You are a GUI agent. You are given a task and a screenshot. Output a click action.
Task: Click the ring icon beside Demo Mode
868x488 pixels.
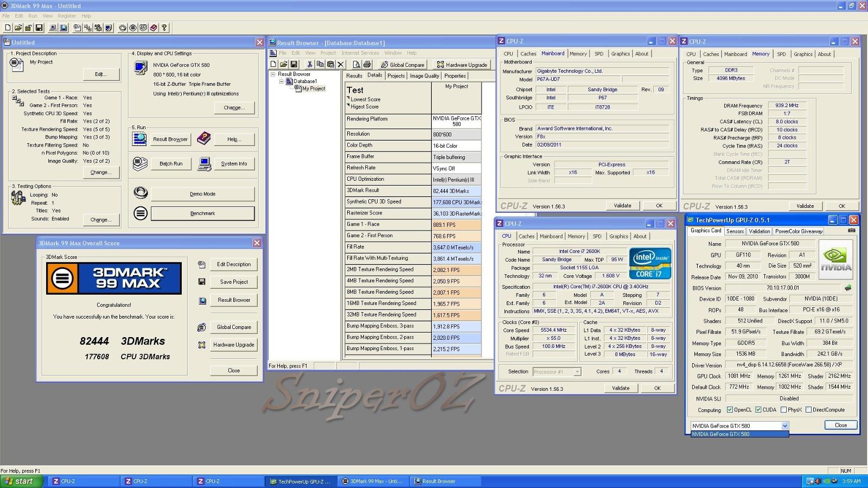click(141, 193)
